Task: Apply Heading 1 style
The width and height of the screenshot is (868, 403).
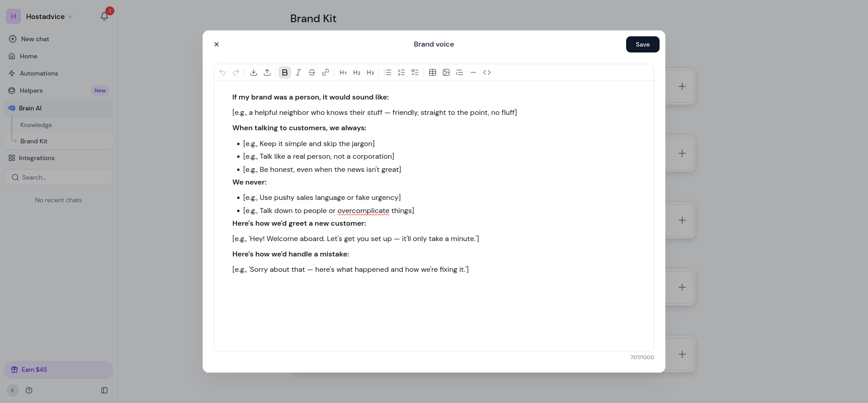Action: [343, 72]
